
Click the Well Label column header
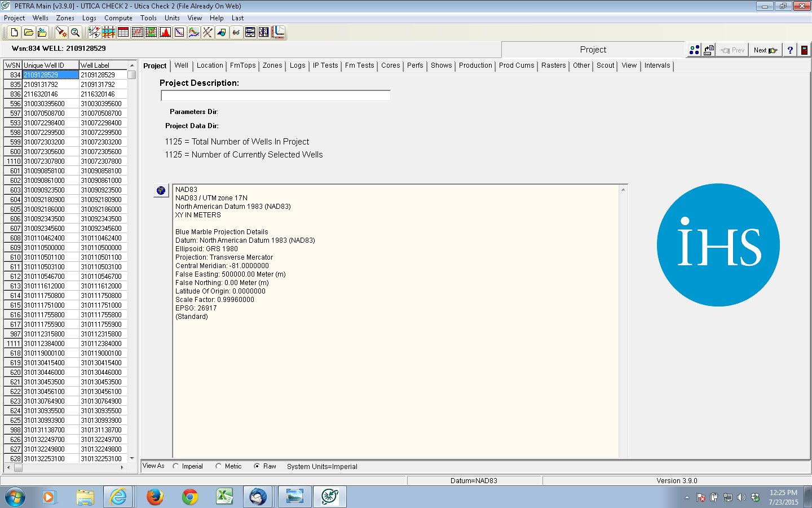tap(103, 65)
